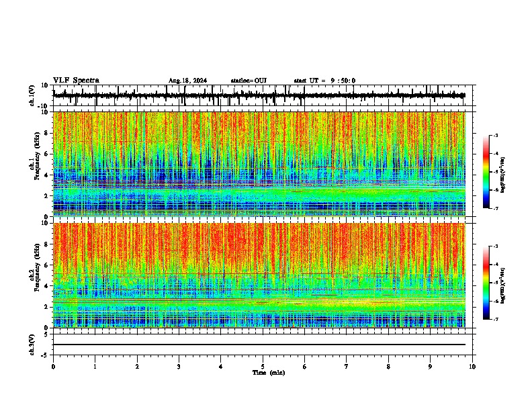
Task: Click the ch.2 color bar log(PSD) unit label
Action: (503, 286)
